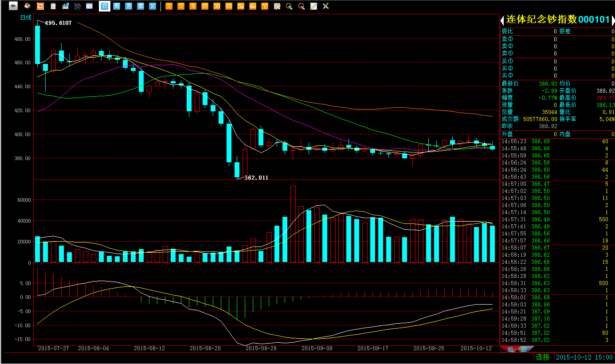Click the 连接 connection status button
Screen dimensions: 615x364
point(542,357)
